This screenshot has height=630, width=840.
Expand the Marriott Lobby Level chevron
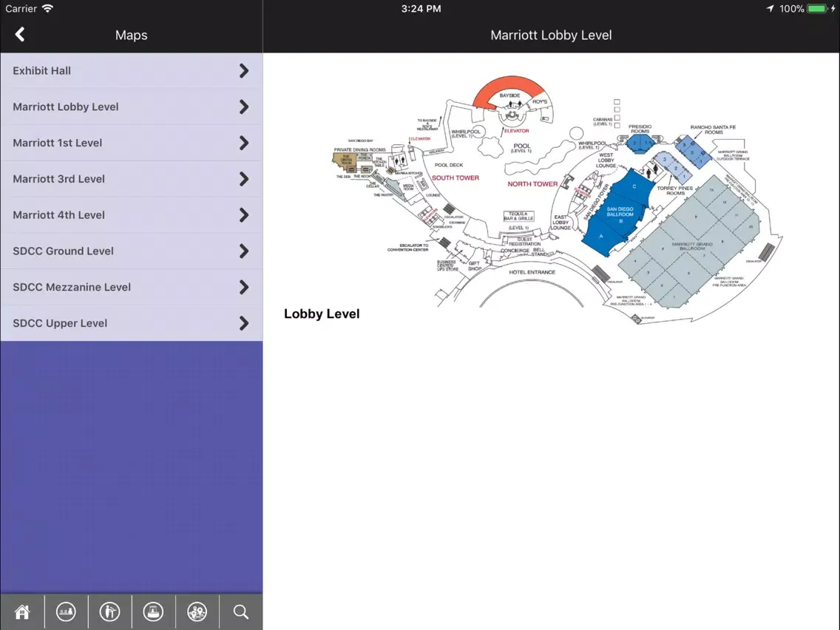244,106
